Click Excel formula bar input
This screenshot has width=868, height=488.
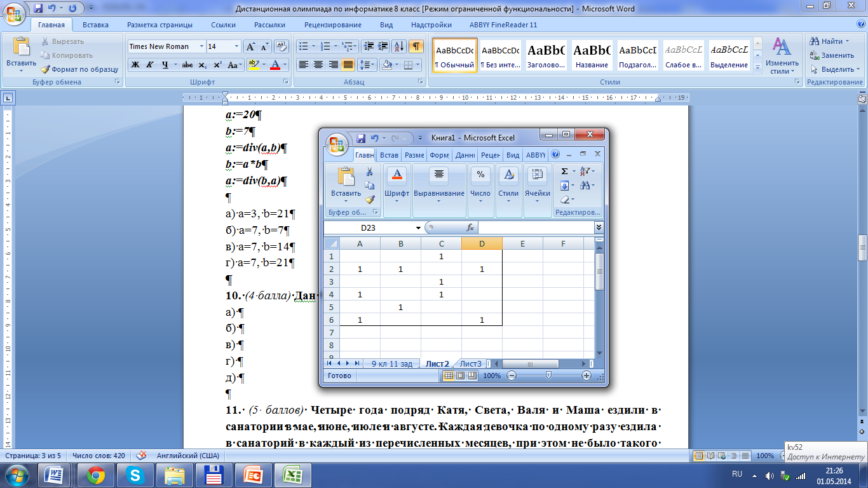(536, 227)
